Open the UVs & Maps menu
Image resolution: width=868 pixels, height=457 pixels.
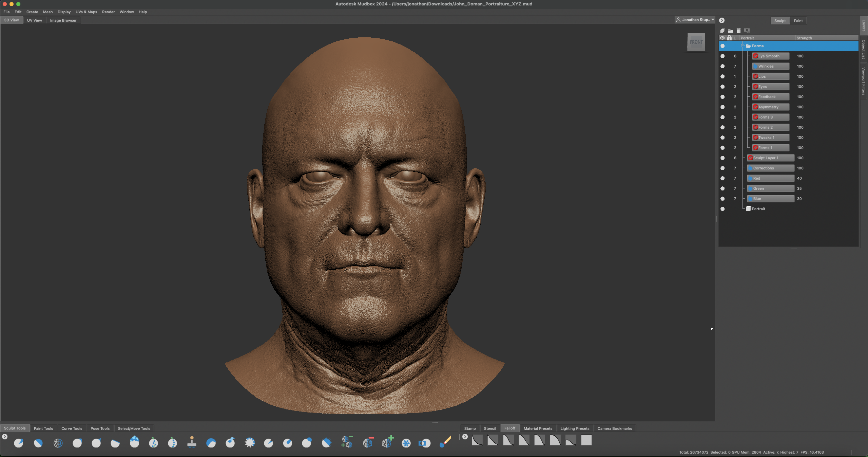tap(86, 12)
